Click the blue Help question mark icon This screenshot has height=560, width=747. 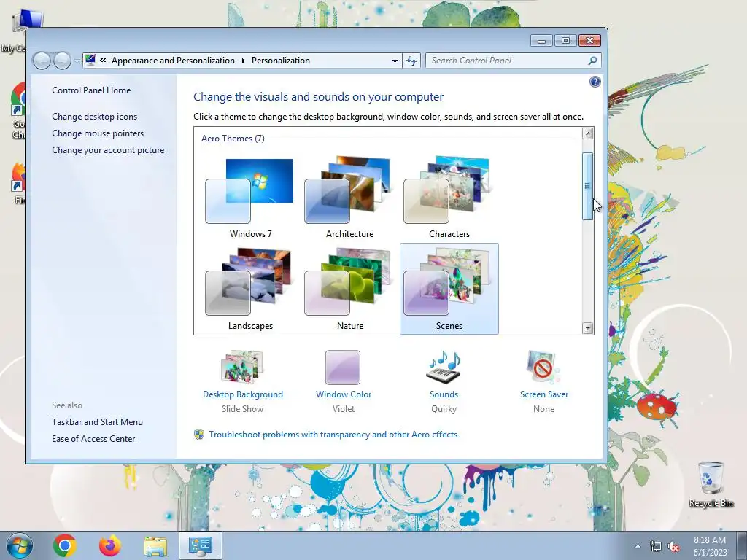point(595,82)
